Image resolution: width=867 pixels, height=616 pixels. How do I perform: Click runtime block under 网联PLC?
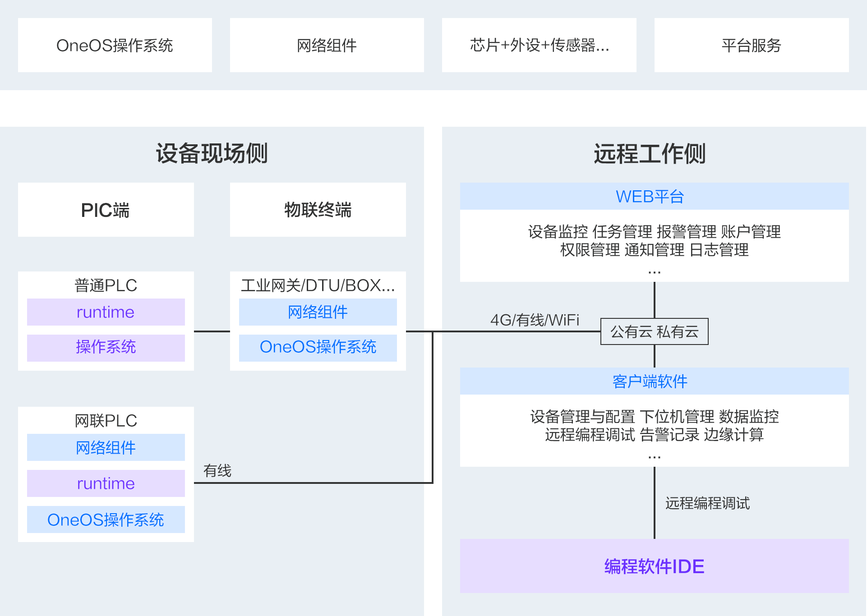pos(106,483)
